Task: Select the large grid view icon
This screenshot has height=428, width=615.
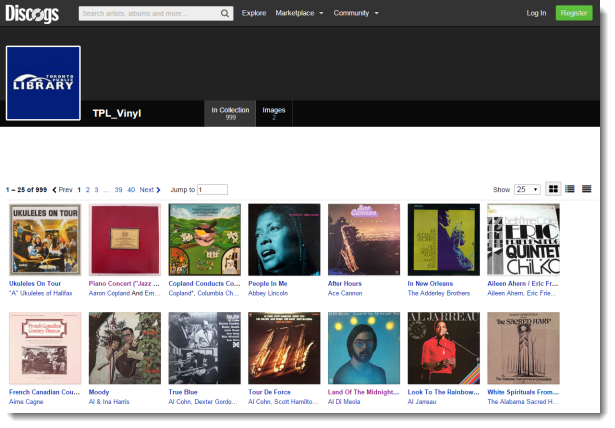Action: pos(553,189)
